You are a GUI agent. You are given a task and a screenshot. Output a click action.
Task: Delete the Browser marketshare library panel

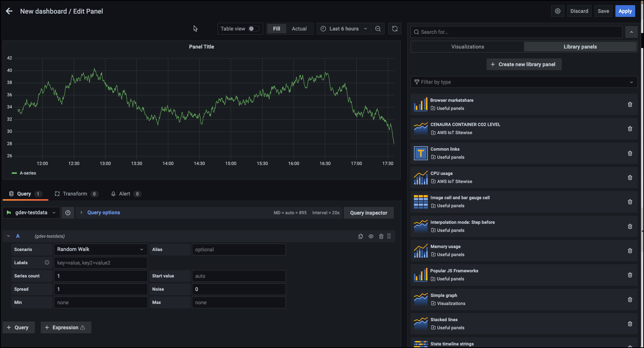630,104
